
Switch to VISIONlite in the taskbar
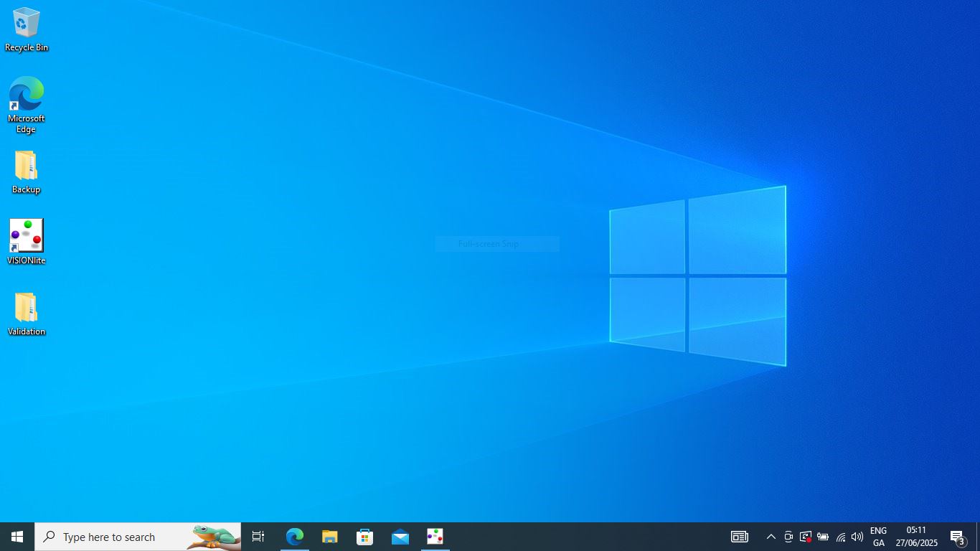coord(435,537)
